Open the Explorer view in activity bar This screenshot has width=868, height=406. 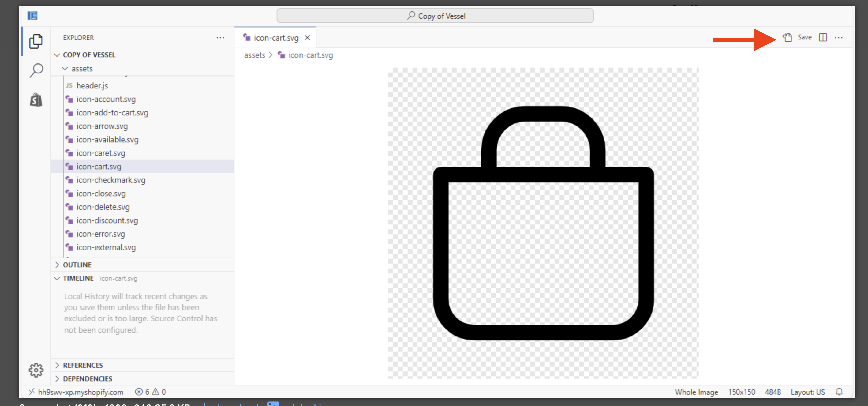point(36,41)
